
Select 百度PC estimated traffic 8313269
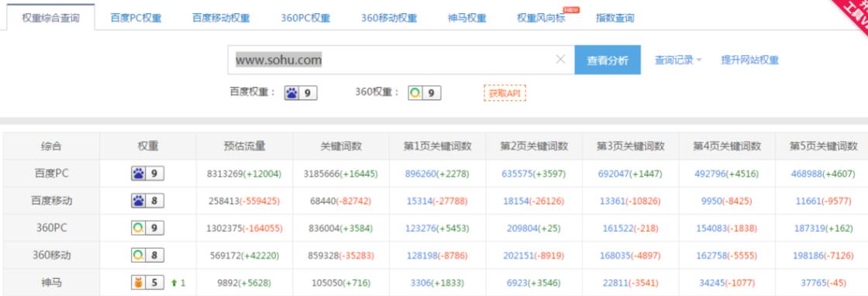(225, 174)
